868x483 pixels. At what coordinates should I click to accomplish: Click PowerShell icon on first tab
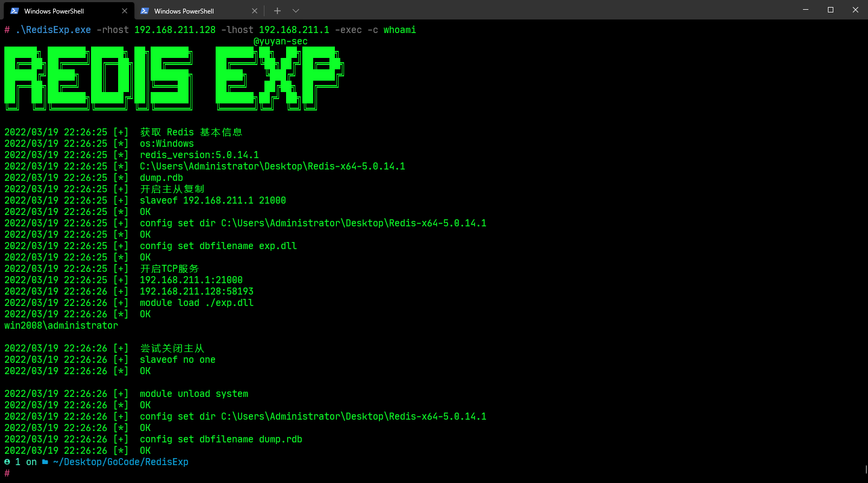pyautogui.click(x=15, y=11)
